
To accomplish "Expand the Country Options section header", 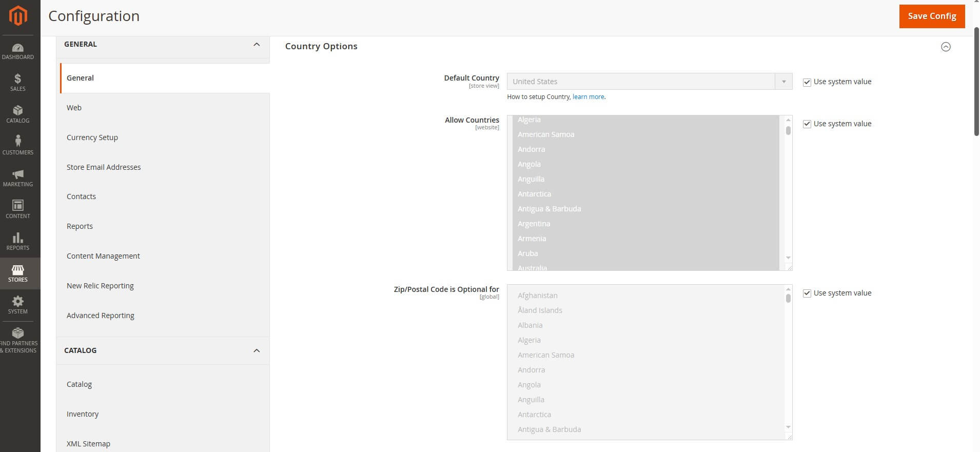I will pyautogui.click(x=321, y=46).
